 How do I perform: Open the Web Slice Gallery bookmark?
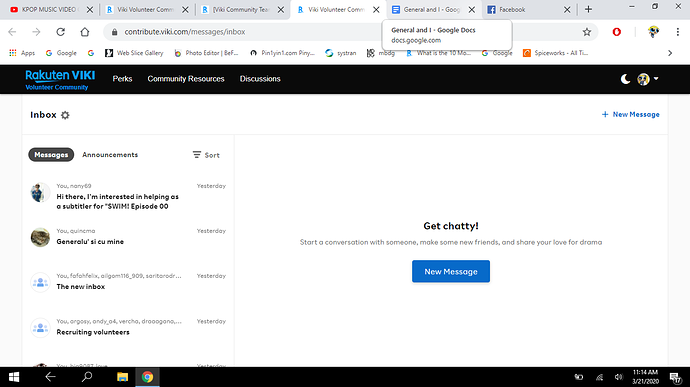click(x=134, y=53)
